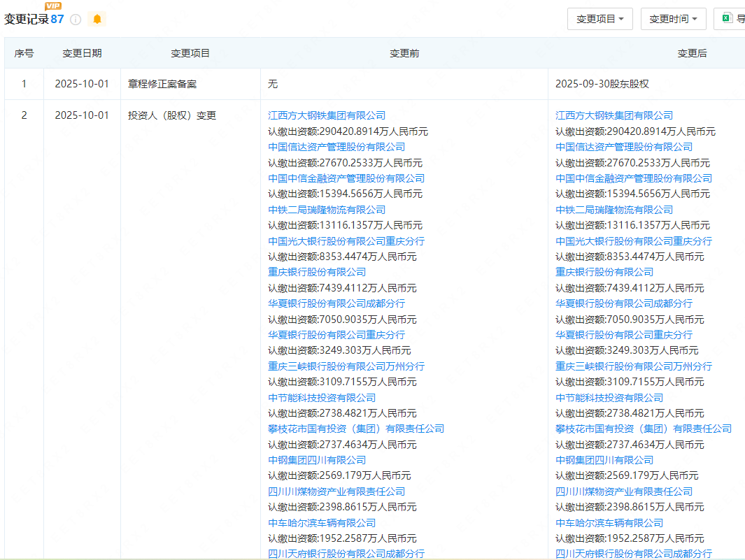Screen dimensions: 745x560
Task: Click 认缴出资额:7439.4112万人民币元 in 变更后 column
Action: [630, 288]
